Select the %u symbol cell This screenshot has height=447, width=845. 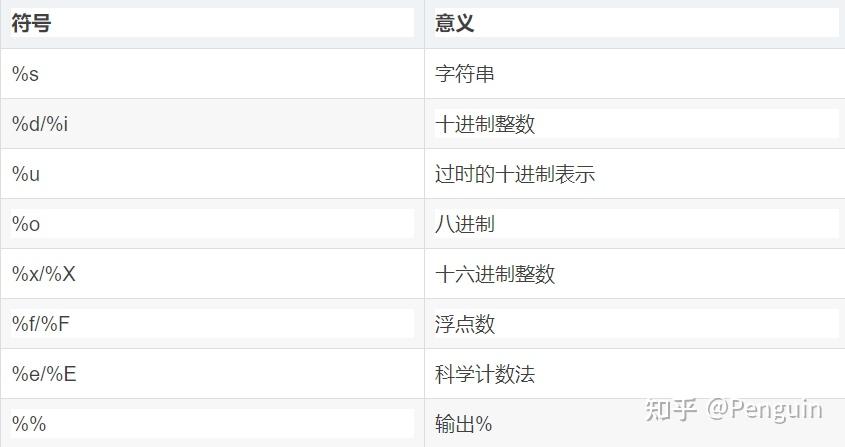pyautogui.click(x=26, y=174)
